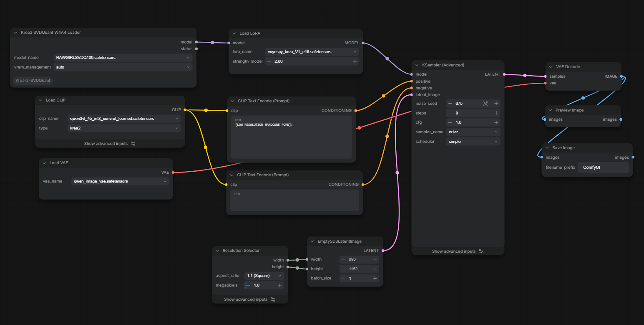Show advanced inputs on KSampler node

[x=458, y=251]
